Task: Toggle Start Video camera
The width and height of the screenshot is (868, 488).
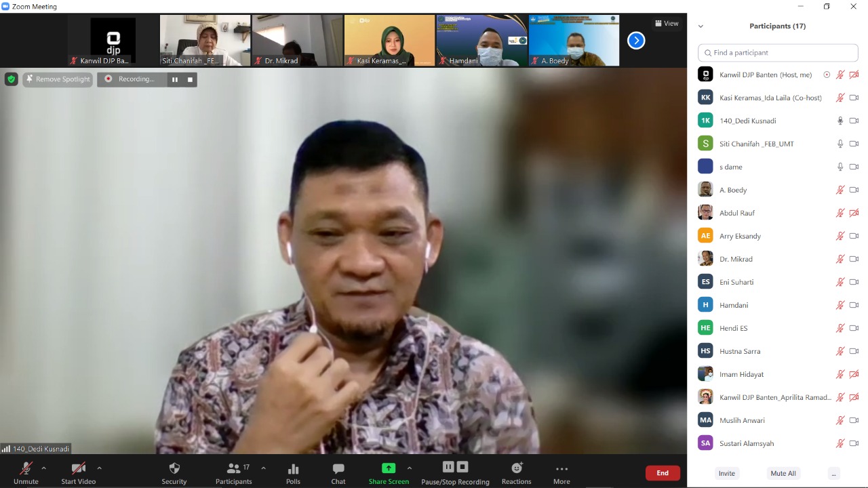Action: click(78, 468)
